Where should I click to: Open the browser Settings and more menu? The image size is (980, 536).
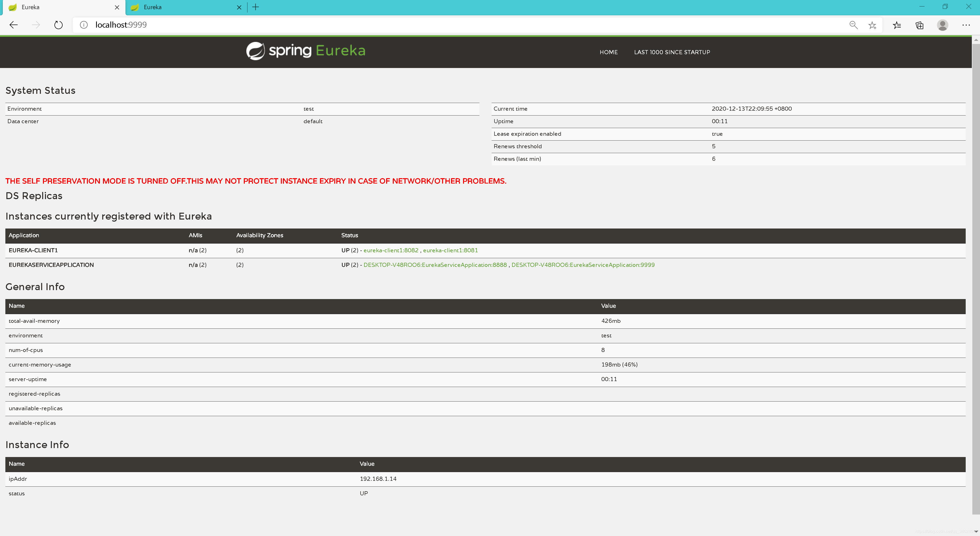[x=966, y=25]
